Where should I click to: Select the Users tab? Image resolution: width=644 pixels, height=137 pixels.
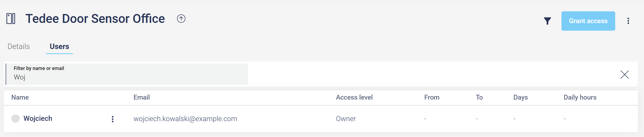[x=59, y=47]
